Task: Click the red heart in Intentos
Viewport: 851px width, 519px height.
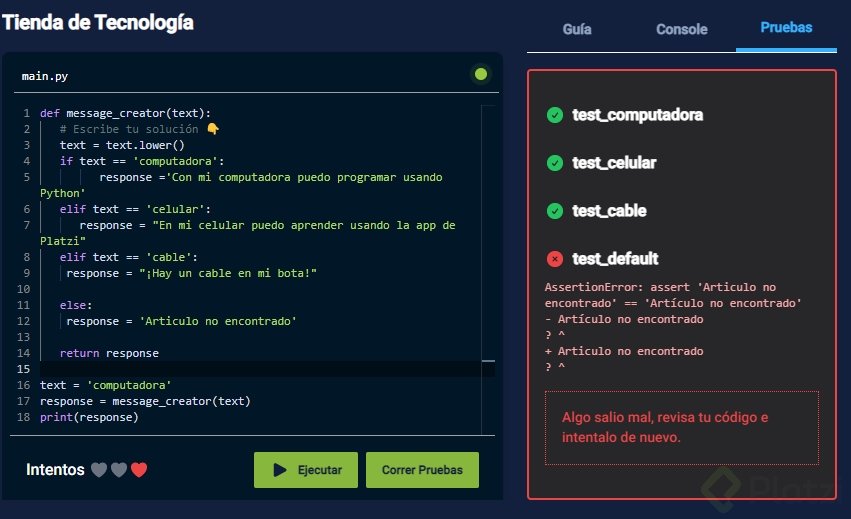Action: [139, 470]
